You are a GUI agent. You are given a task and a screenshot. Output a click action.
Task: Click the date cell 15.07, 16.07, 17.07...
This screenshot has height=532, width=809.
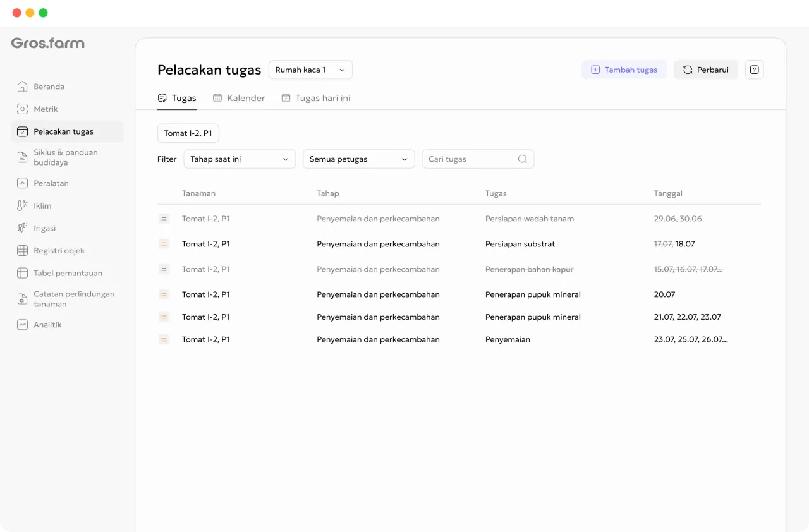689,269
